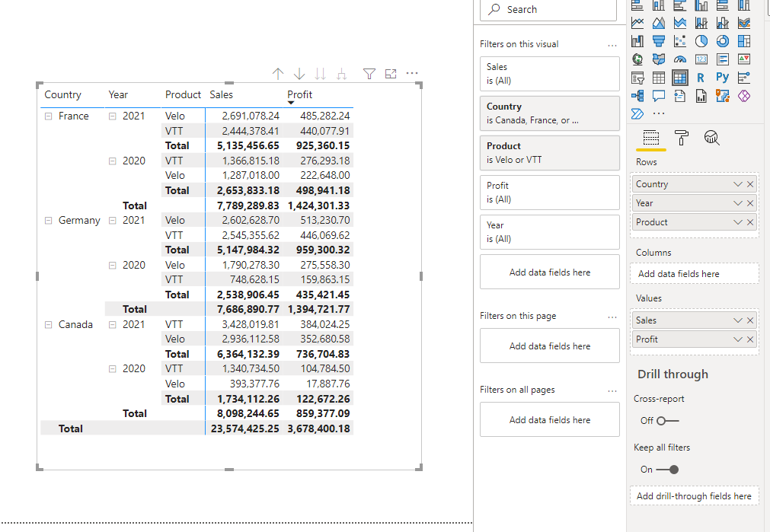Open Product field dropdown in Rows

[737, 222]
